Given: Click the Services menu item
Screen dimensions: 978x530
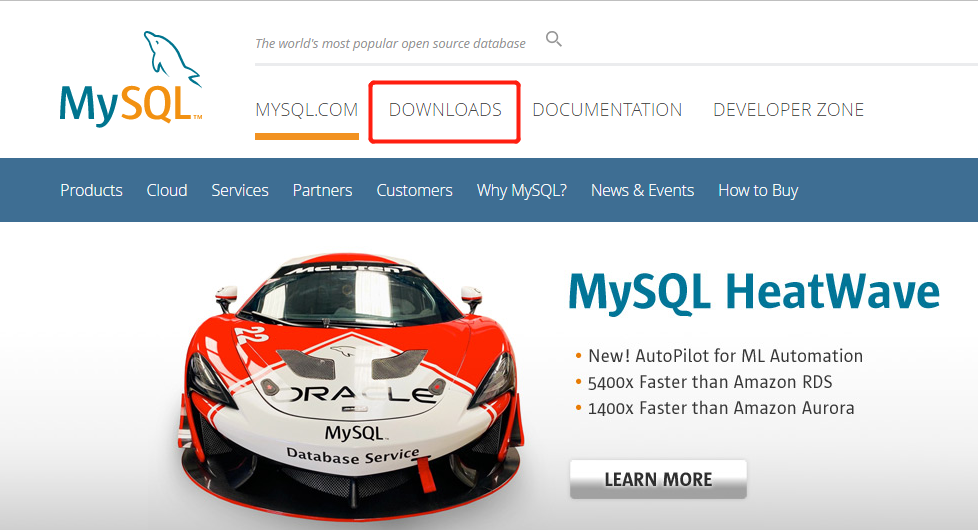Looking at the screenshot, I should coord(240,190).
